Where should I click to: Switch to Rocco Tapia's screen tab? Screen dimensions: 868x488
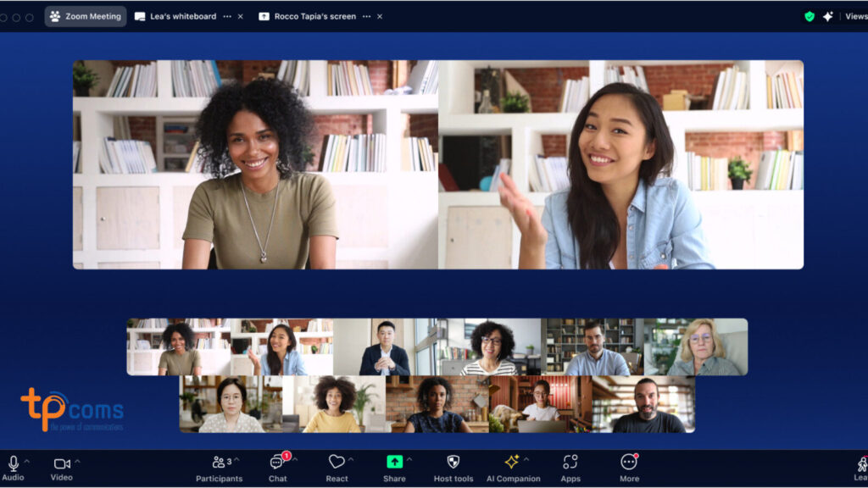(315, 15)
